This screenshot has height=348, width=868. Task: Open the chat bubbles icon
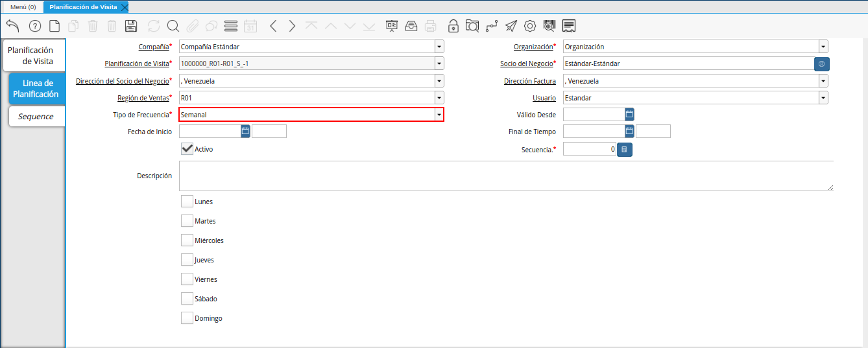(x=211, y=26)
